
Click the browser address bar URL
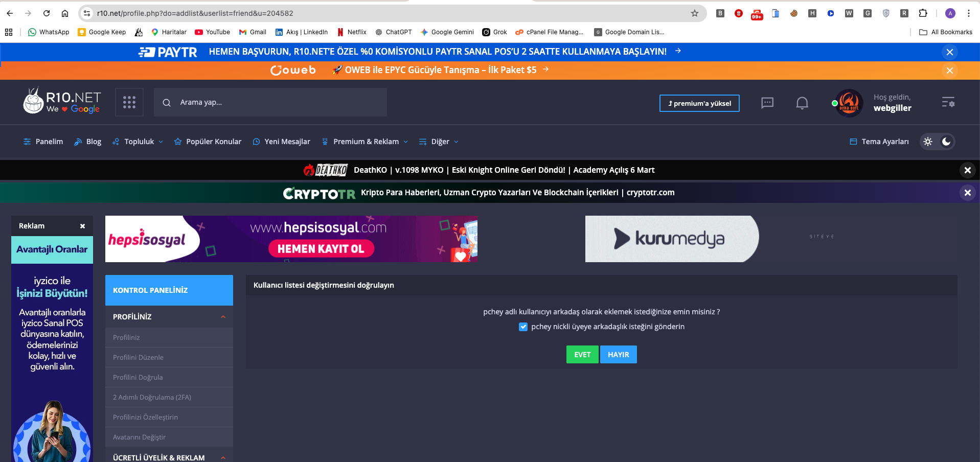coord(195,13)
